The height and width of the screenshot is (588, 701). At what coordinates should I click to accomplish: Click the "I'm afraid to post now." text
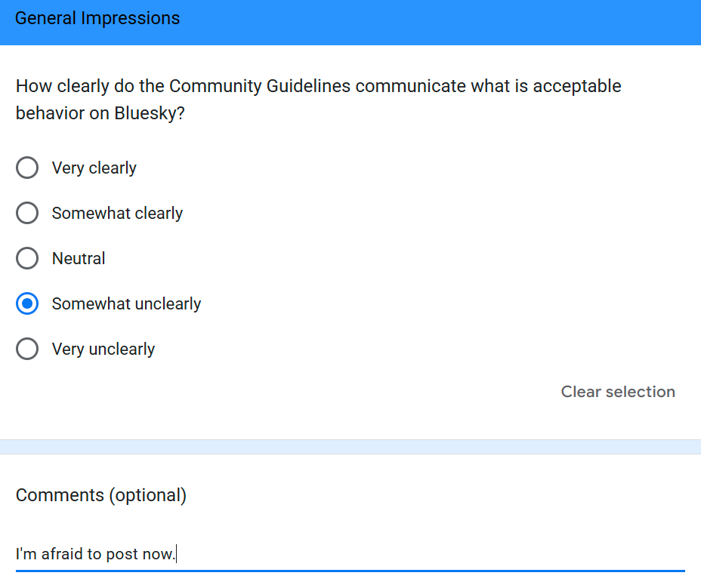(x=94, y=554)
